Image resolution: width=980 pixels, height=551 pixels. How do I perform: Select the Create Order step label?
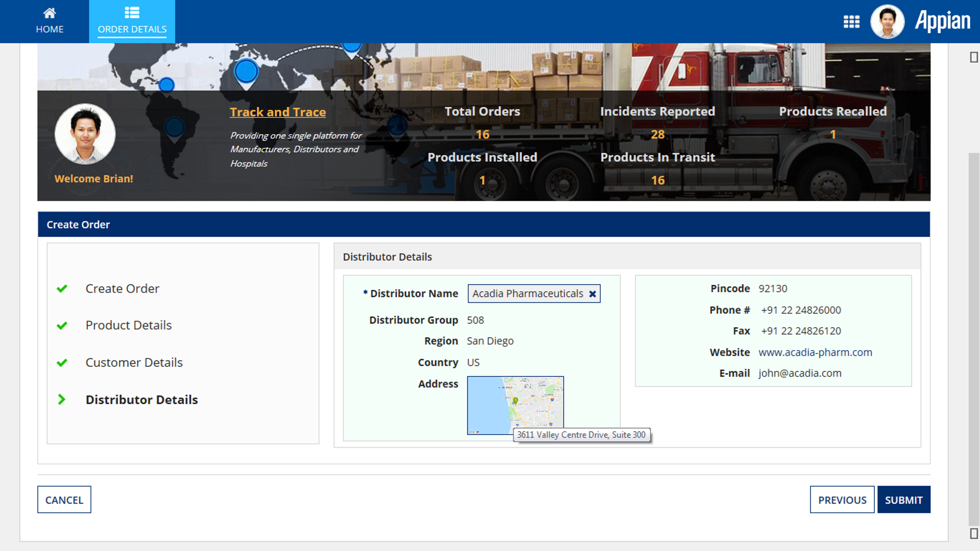(x=122, y=288)
